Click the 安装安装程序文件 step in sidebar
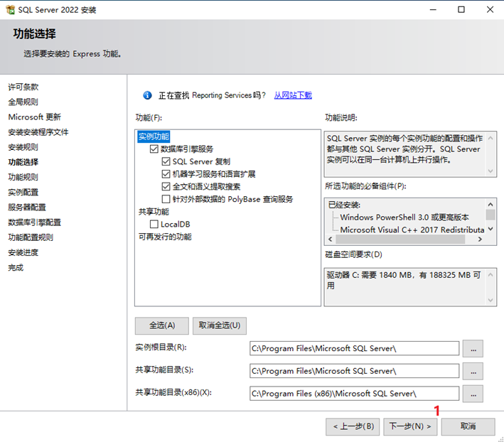Viewport: 504px width, 442px height. click(38, 132)
